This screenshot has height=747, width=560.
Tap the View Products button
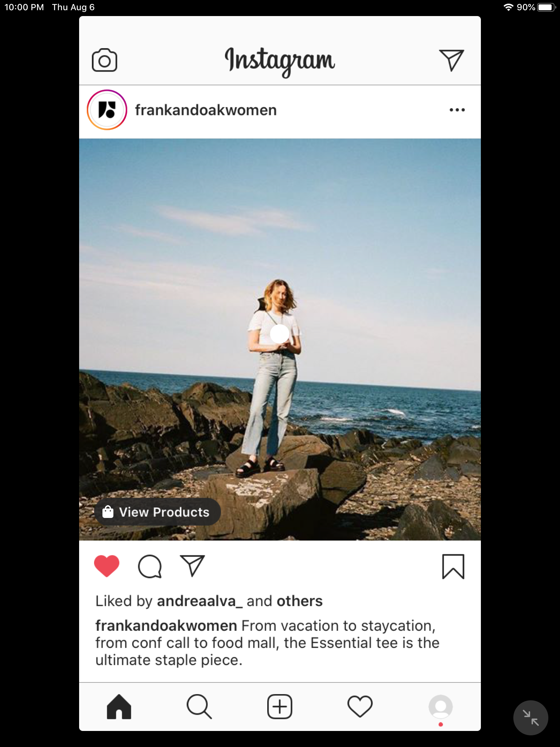[157, 512]
